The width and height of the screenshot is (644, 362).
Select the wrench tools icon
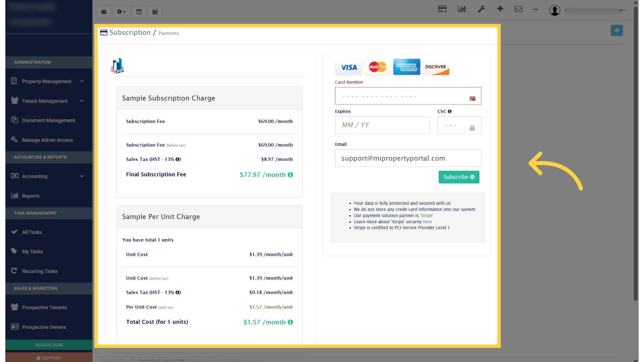pos(481,9)
